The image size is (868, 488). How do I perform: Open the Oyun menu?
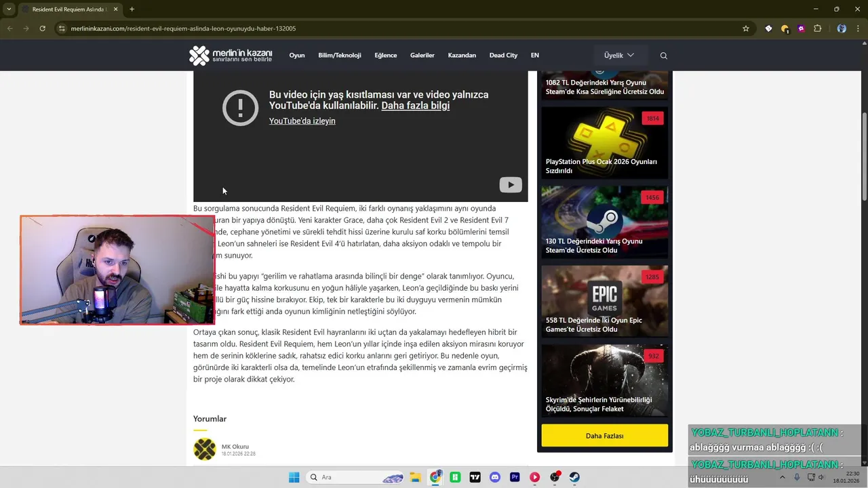(297, 56)
